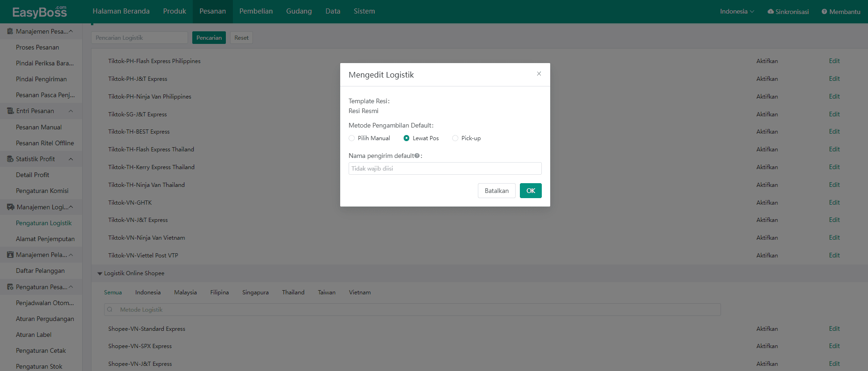
Task: Click the Manajemen Logistik truck icon
Action: pyautogui.click(x=10, y=207)
